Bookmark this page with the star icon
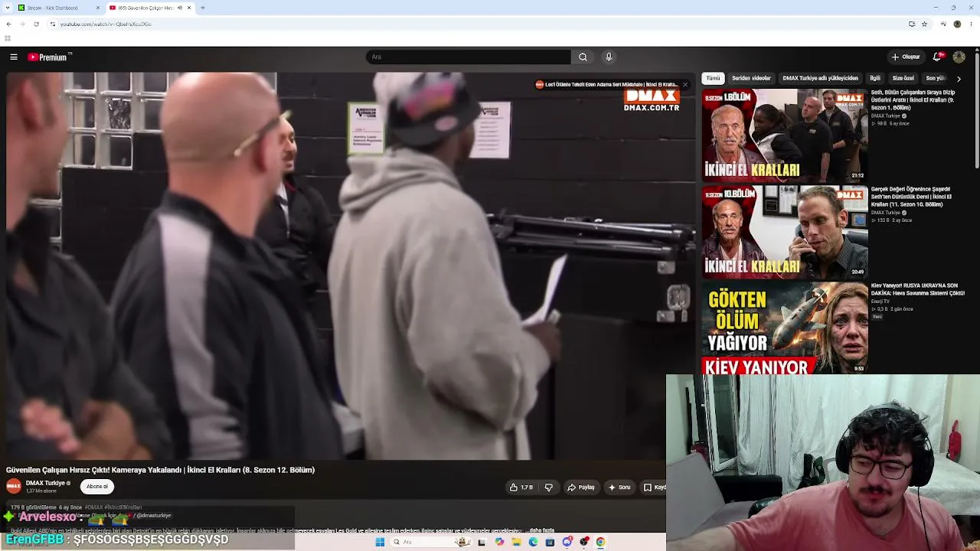This screenshot has width=980, height=551. coord(924,24)
